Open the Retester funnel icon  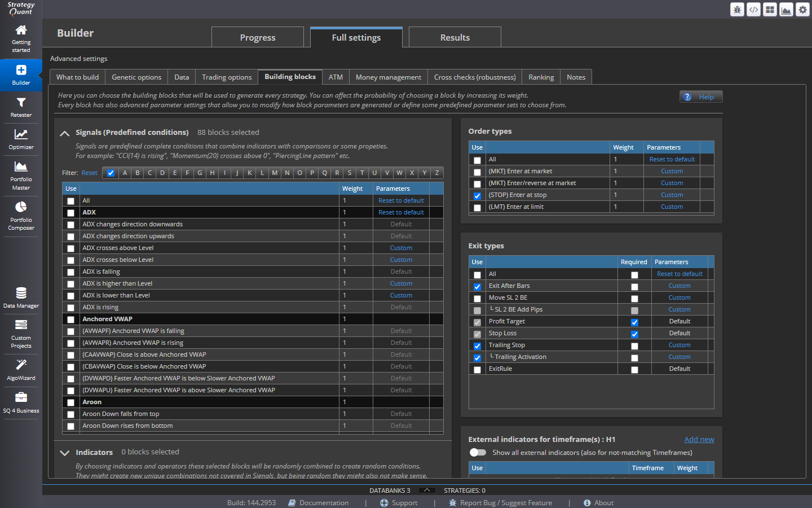coord(21,102)
